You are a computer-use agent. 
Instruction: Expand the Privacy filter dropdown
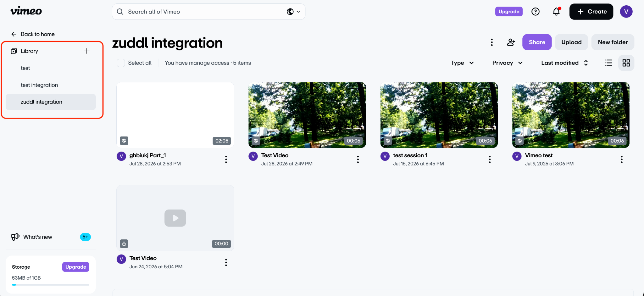click(x=508, y=63)
